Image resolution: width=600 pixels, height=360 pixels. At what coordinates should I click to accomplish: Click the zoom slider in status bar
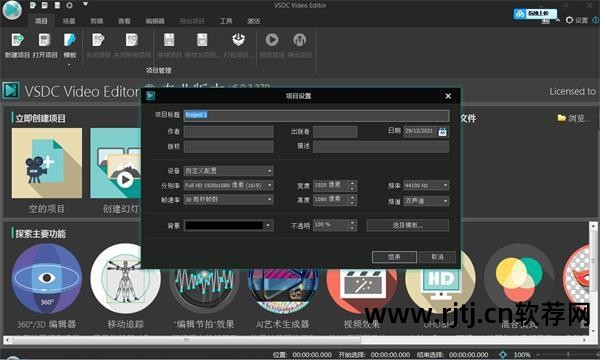[x=568, y=355]
